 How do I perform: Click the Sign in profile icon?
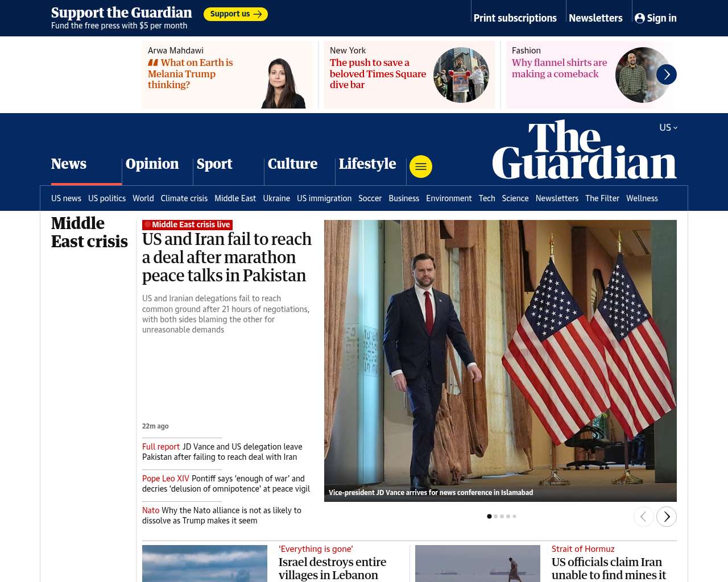point(640,18)
